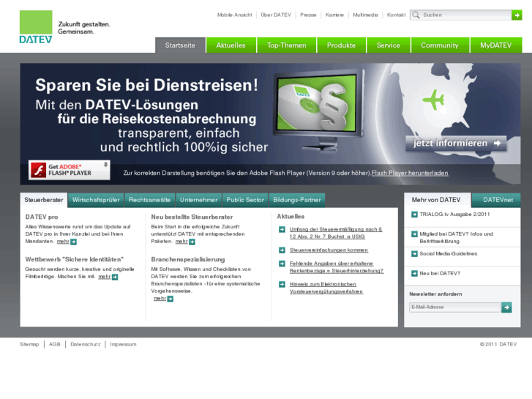Open Flash Player herunterladen link
This screenshot has width=532, height=399.
coord(410,173)
